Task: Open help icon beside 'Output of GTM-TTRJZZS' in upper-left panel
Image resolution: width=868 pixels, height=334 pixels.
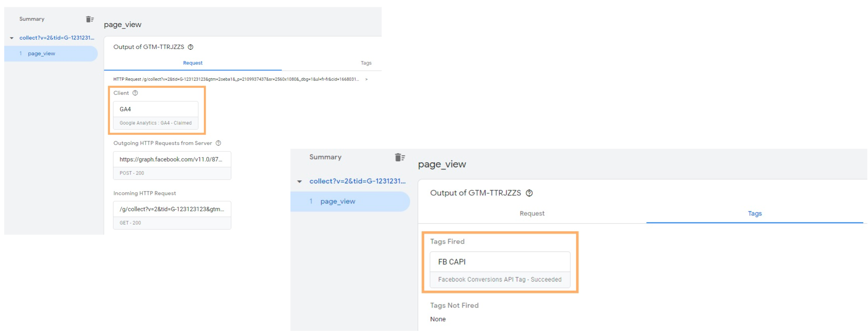Action: [x=191, y=47]
